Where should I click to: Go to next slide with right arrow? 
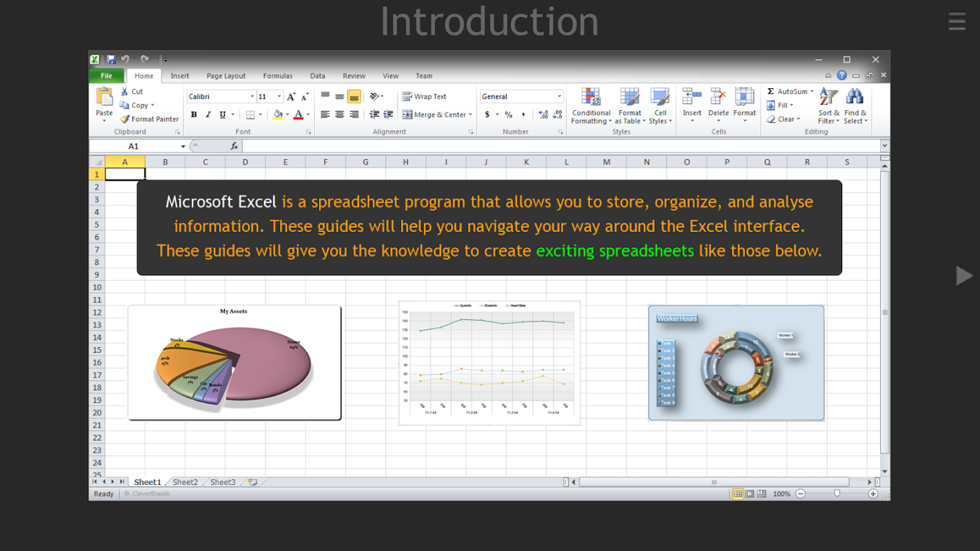(x=963, y=275)
